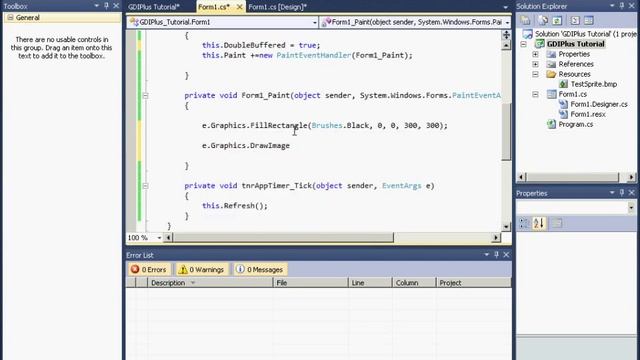Open the 100 % zoom dropdown
This screenshot has height=360, width=640.
[159, 238]
